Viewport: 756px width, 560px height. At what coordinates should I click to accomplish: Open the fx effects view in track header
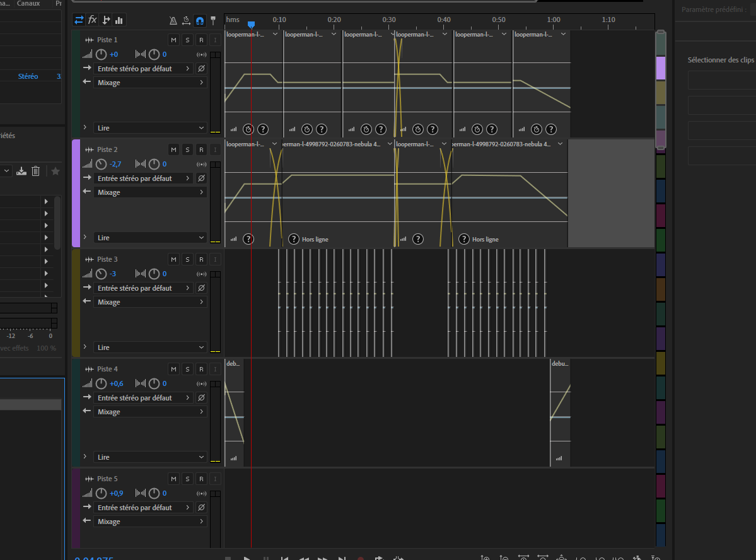click(92, 20)
